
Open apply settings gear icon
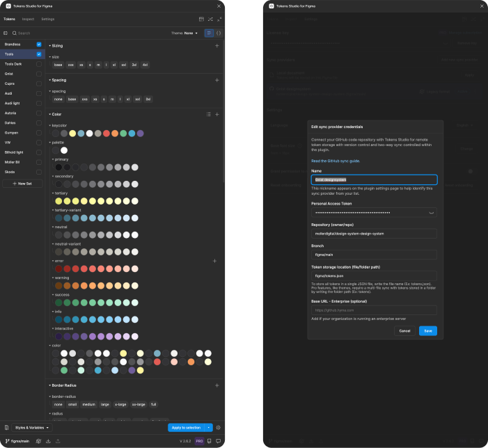218,428
